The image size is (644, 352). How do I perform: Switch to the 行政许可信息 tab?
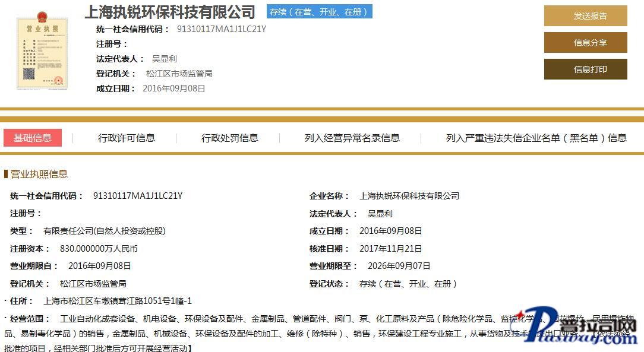pos(127,138)
